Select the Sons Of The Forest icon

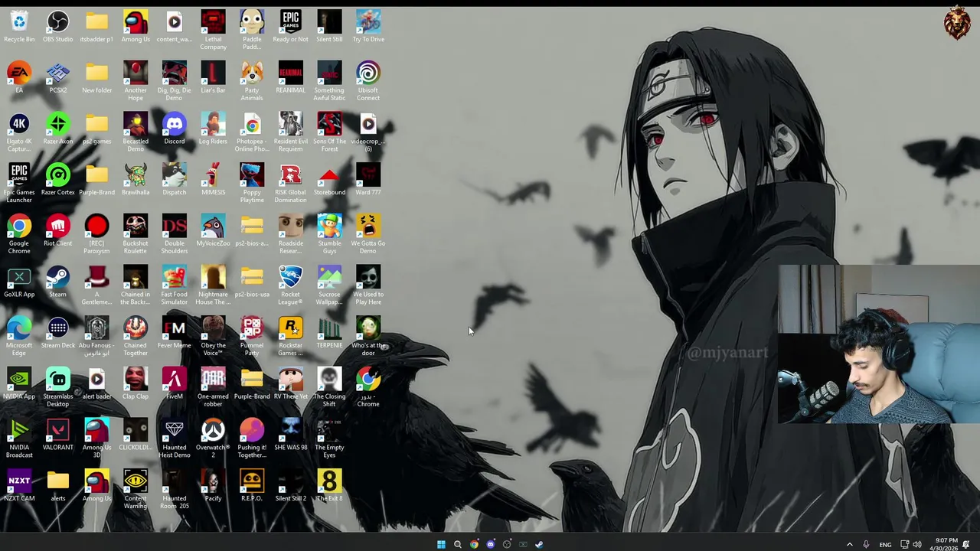point(329,132)
